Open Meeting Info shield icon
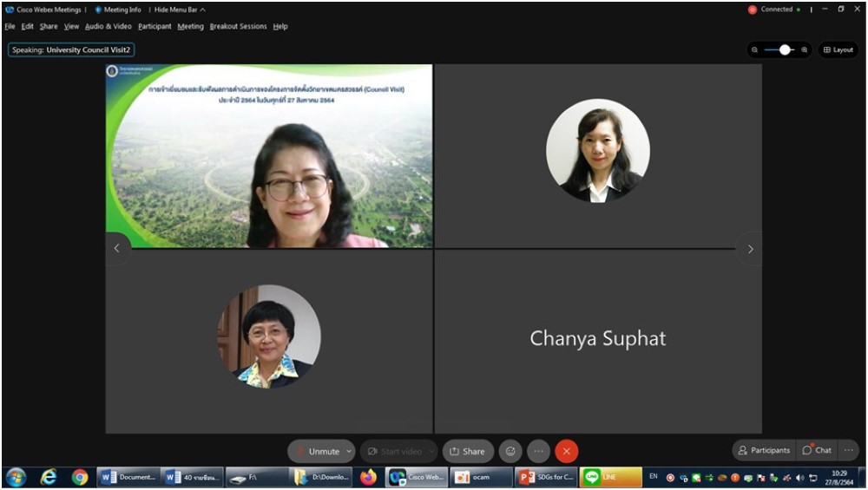 coord(99,10)
